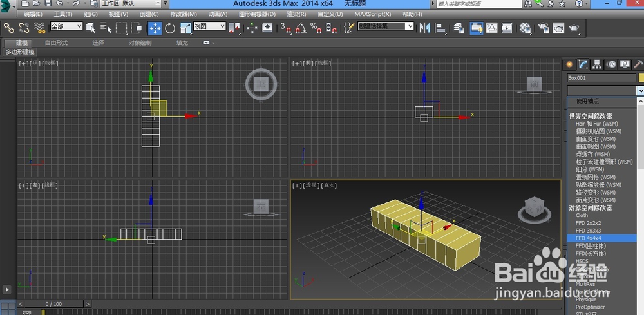Open the workspace dropdown 工作区: 默认

(x=131, y=4)
